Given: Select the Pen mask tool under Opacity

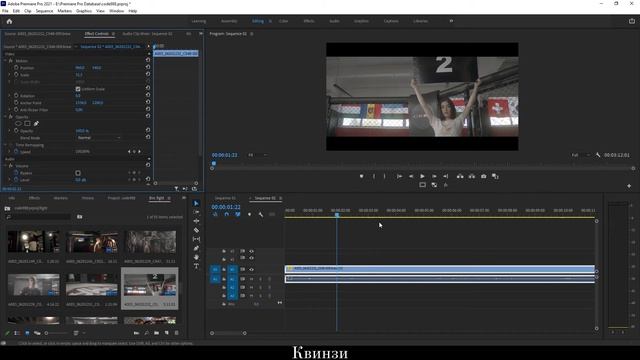Looking at the screenshot, I should click(x=36, y=123).
